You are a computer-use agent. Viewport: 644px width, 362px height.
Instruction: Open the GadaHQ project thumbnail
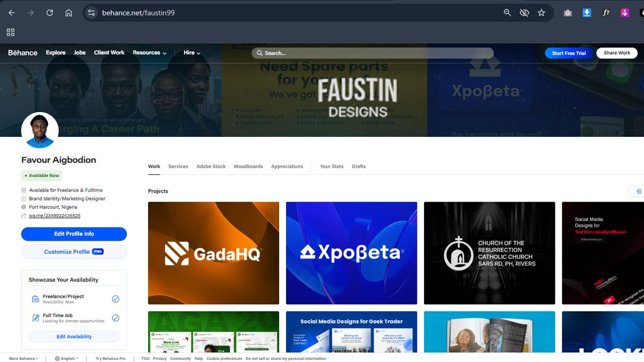pos(214,253)
